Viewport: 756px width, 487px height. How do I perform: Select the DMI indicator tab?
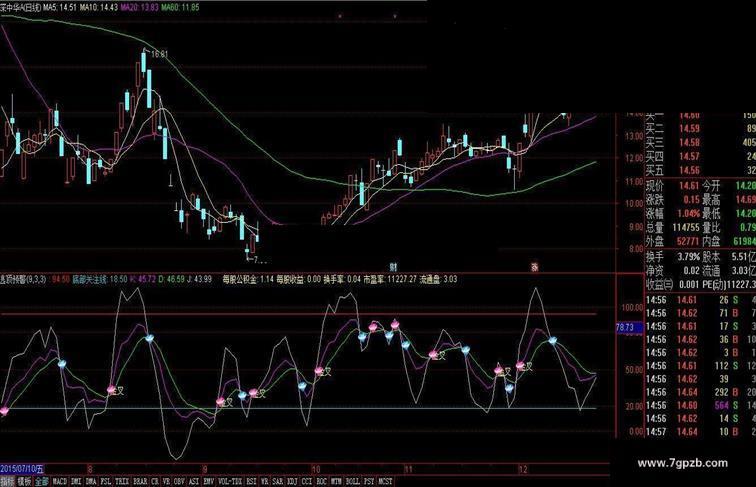pos(76,481)
